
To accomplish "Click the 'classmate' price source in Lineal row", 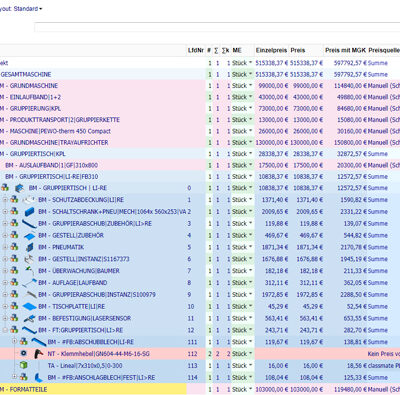I will click(x=384, y=366).
